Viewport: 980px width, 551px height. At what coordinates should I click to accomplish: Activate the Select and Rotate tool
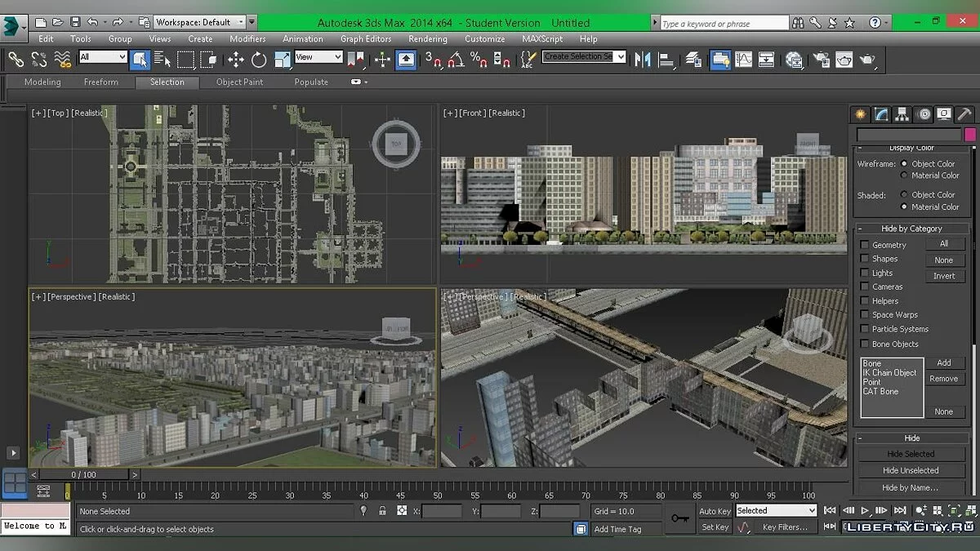[259, 59]
